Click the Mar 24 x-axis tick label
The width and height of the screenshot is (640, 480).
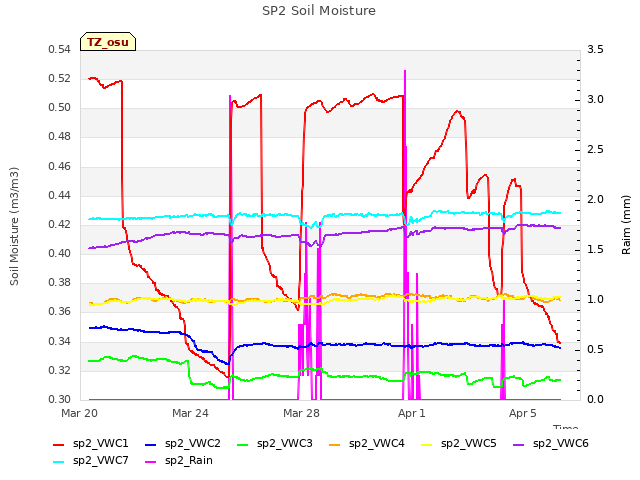(190, 413)
